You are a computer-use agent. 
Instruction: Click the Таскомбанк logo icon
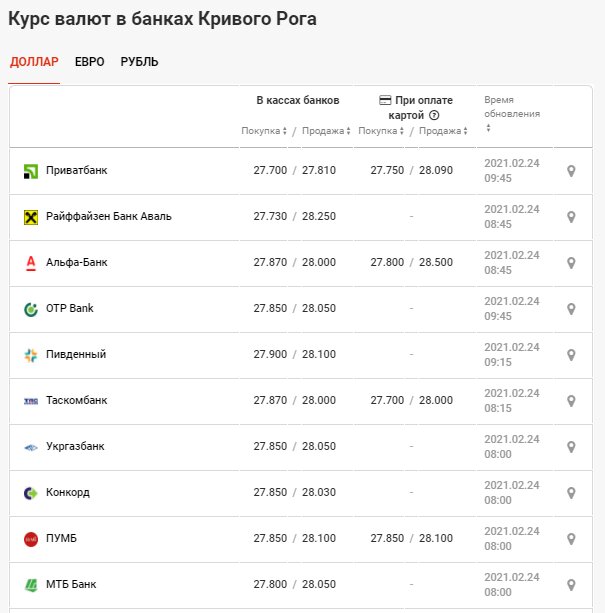coord(31,401)
